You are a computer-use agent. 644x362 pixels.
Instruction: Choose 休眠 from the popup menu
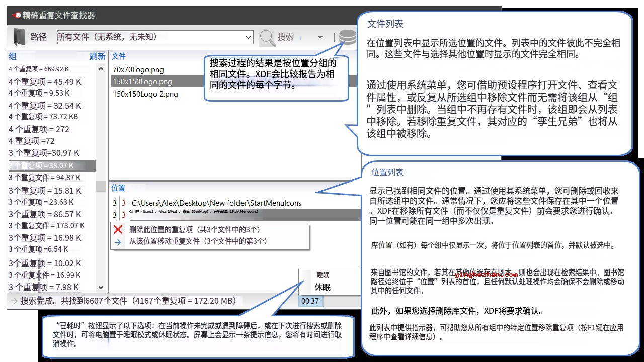point(323,288)
